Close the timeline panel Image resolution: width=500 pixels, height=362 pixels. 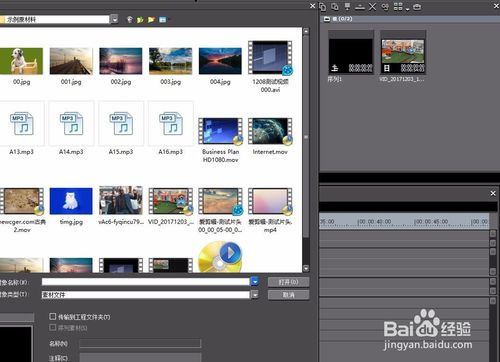[493, 193]
